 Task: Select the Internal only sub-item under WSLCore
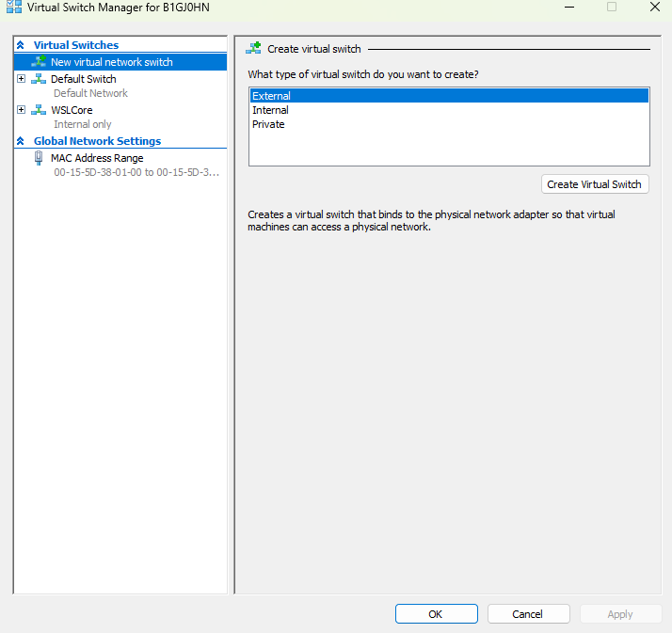(83, 124)
